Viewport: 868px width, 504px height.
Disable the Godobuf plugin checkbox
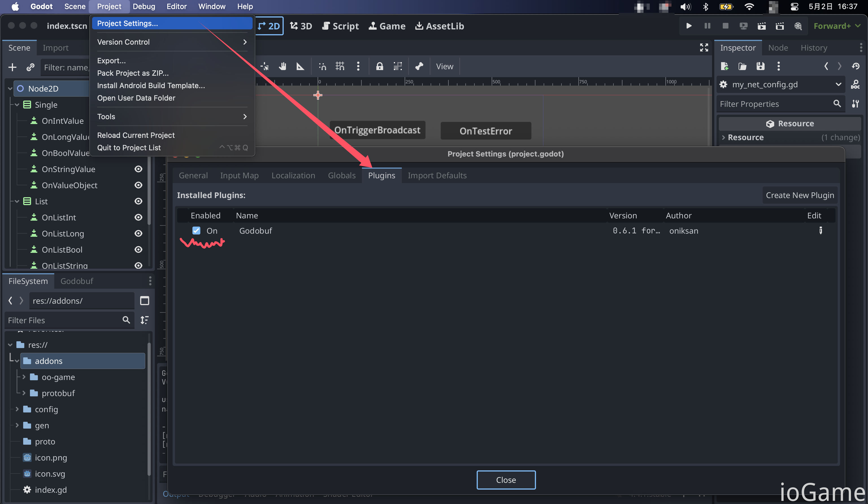pos(196,231)
